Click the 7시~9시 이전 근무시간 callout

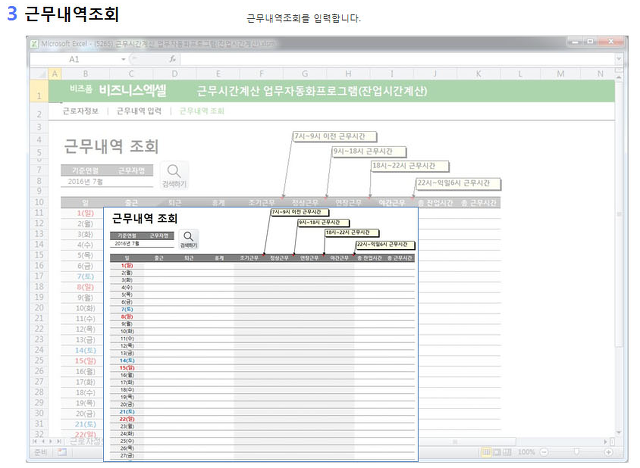coord(334,137)
